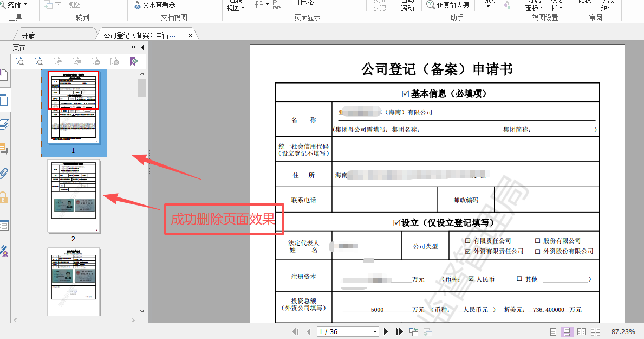Viewport: 644px width, 339px height.
Task: Open digital signatures panel in sidebar
Action: coord(4,251)
